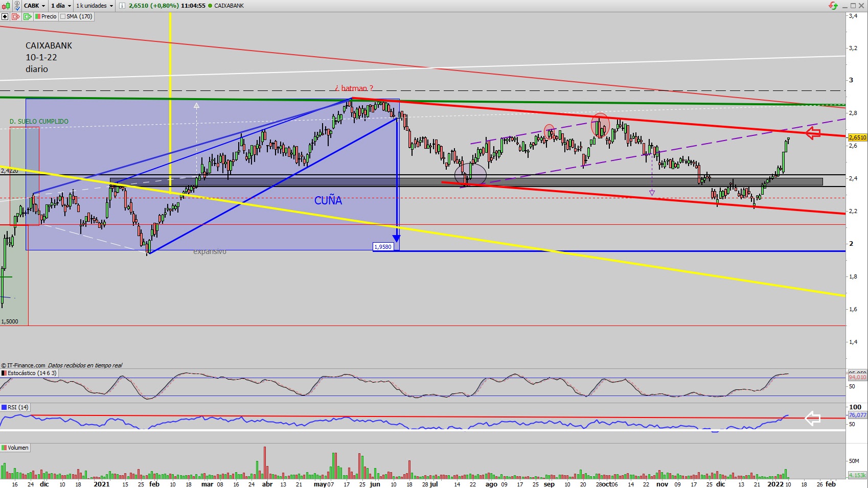The width and height of the screenshot is (868, 488).
Task: Click the '76,077' RSI value label
Action: [857, 415]
